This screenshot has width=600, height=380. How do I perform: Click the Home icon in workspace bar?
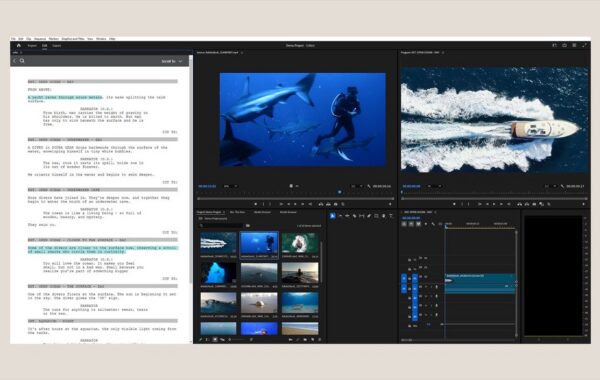tap(18, 46)
